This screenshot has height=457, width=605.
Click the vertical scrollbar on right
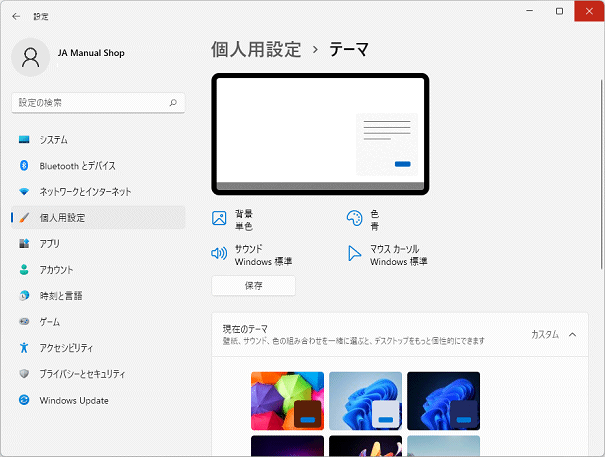point(602,174)
